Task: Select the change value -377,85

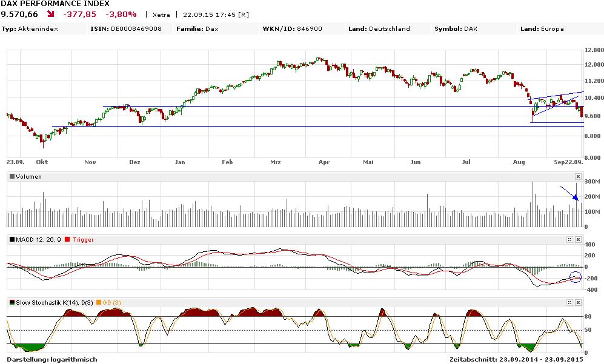Action: (79, 15)
